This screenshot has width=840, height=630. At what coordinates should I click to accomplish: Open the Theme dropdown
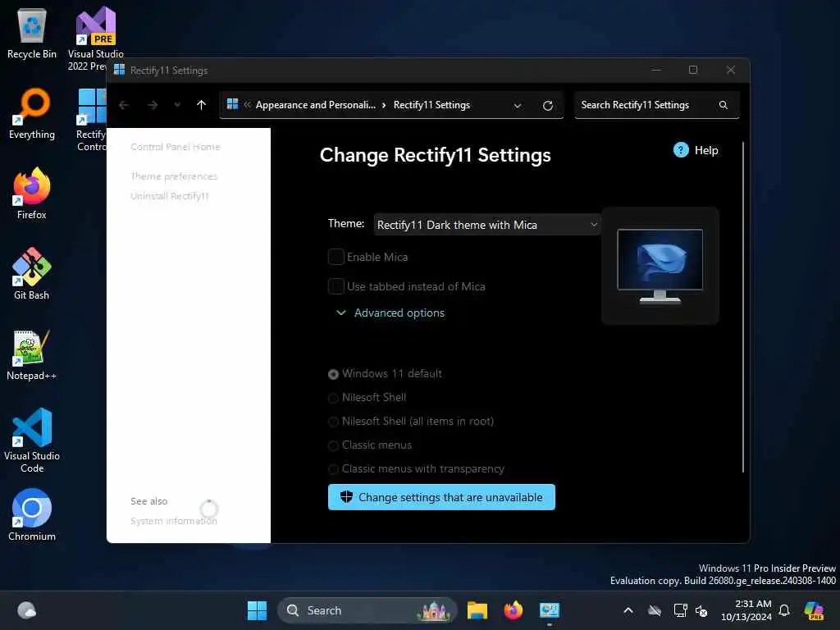pos(486,225)
